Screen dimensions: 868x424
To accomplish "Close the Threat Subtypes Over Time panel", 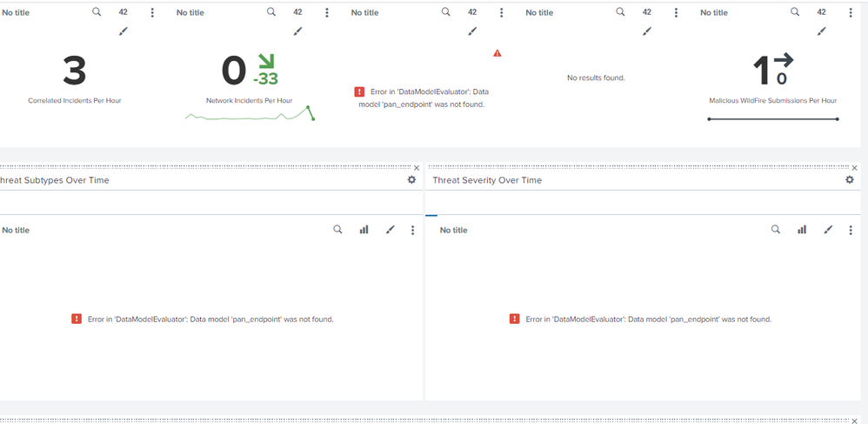I will (417, 168).
